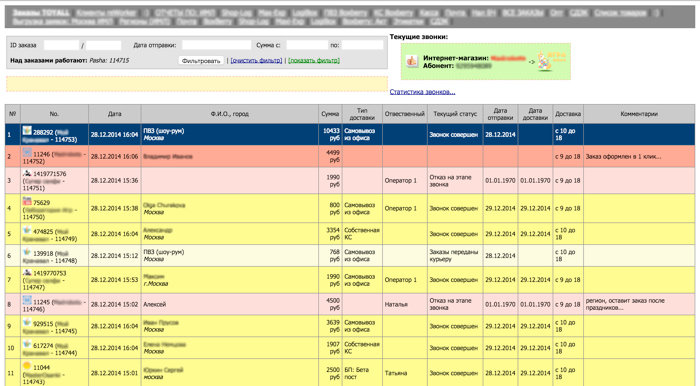The height and width of the screenshot is (386, 700).
Task: Open the Этикетки menu item
Action: [x=408, y=21]
